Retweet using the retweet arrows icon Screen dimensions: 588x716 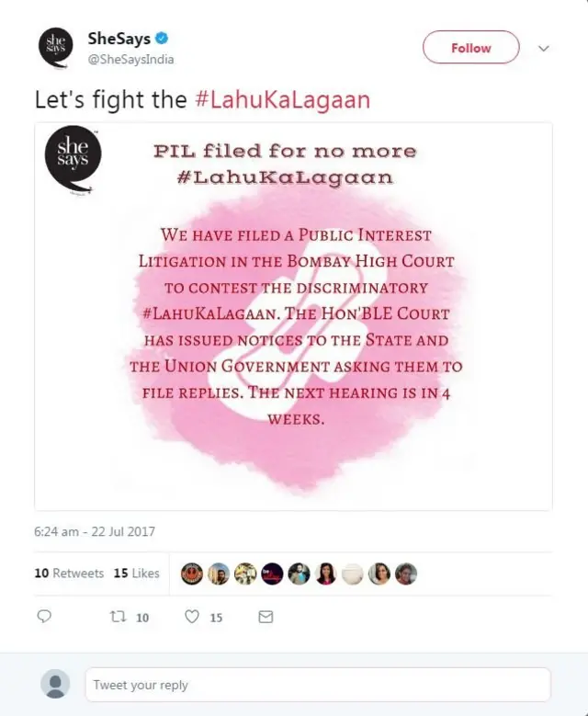tap(119, 617)
